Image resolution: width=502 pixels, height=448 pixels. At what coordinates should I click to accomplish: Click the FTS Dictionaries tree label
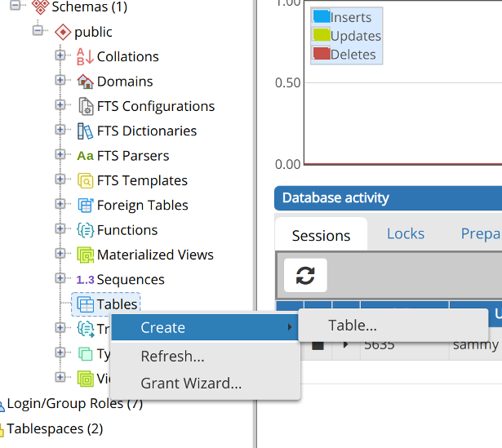point(147,131)
